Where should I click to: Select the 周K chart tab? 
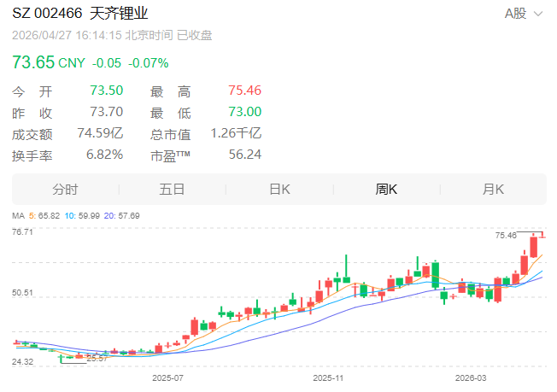coord(386,190)
